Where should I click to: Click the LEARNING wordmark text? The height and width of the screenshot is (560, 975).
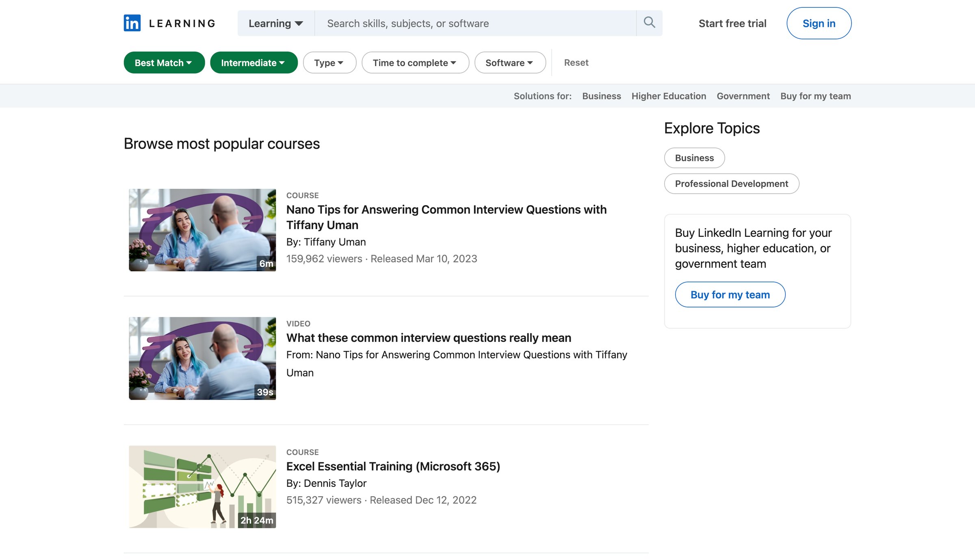pyautogui.click(x=182, y=23)
